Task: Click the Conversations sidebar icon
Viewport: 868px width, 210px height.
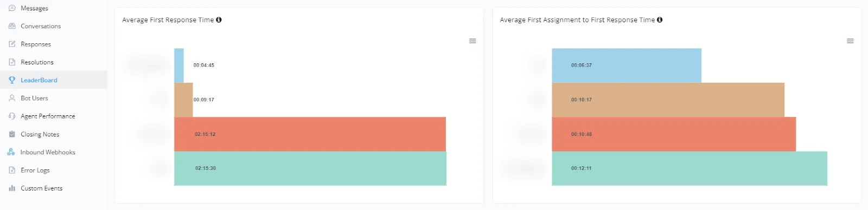Action: point(12,26)
